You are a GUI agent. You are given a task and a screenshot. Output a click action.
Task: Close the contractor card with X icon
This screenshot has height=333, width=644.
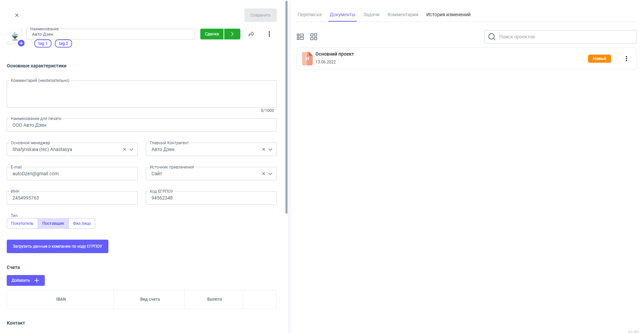[x=17, y=15]
